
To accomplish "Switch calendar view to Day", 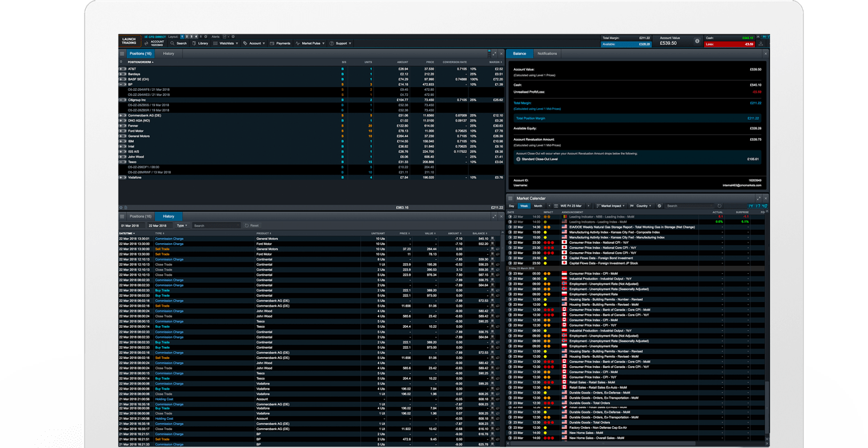I will 511,206.
